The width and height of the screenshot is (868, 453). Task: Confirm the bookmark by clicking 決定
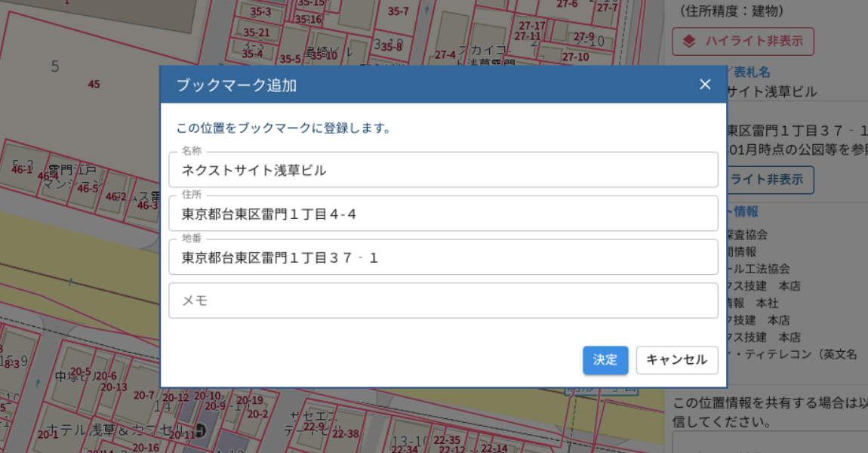pyautogui.click(x=605, y=360)
